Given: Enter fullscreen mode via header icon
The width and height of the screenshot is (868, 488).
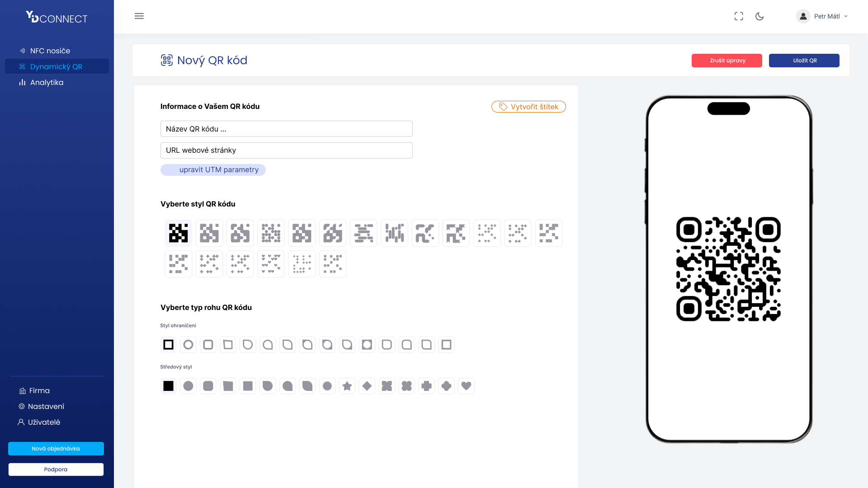Looking at the screenshot, I should pos(739,16).
